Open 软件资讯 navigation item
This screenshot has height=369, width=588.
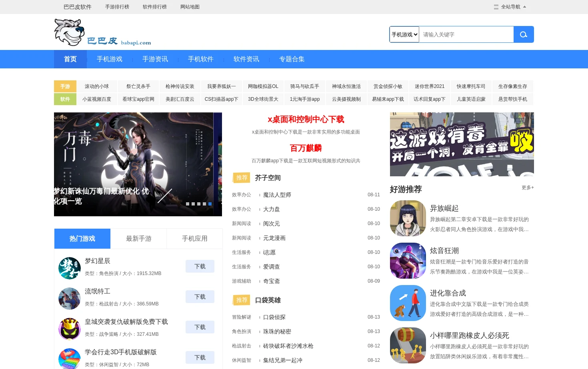pyautogui.click(x=246, y=59)
